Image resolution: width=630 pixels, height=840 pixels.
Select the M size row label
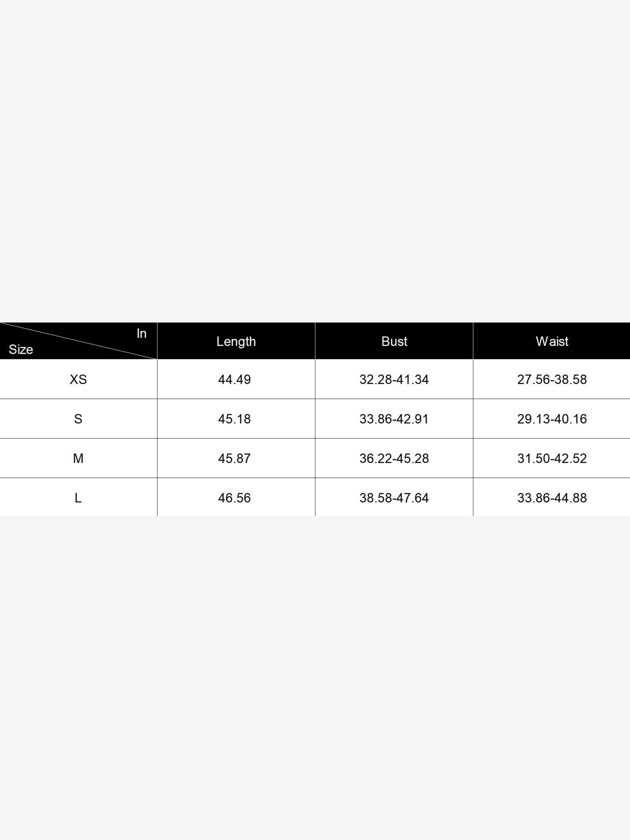(78, 458)
